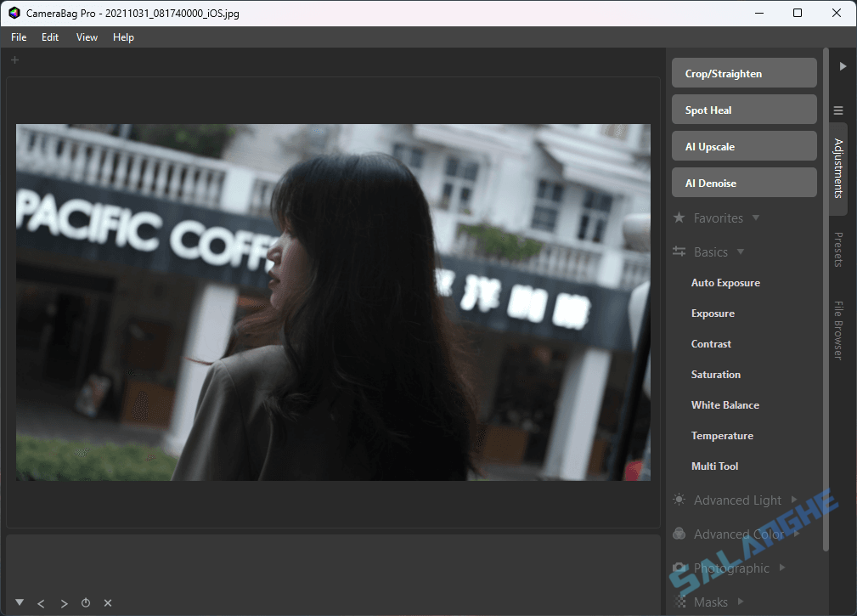Screen dimensions: 857x616
Task: Select the Crop/Straighten tool
Action: pos(744,73)
